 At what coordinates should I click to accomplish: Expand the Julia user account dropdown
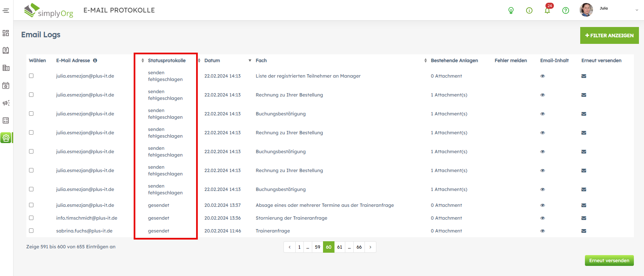(x=636, y=10)
